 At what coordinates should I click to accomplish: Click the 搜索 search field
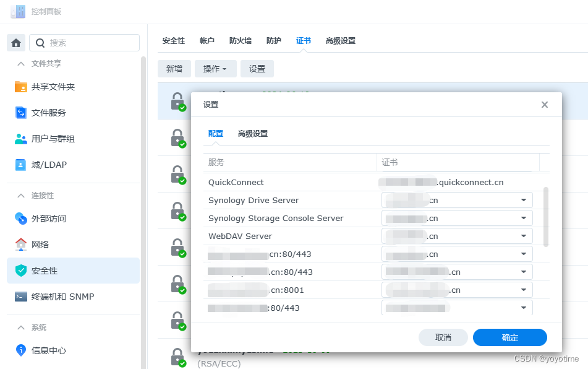coord(87,42)
